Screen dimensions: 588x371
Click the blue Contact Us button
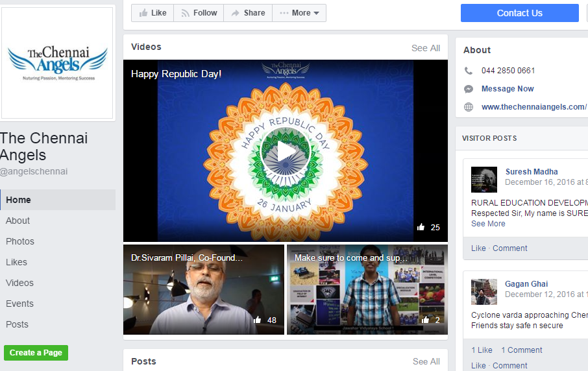(x=519, y=13)
